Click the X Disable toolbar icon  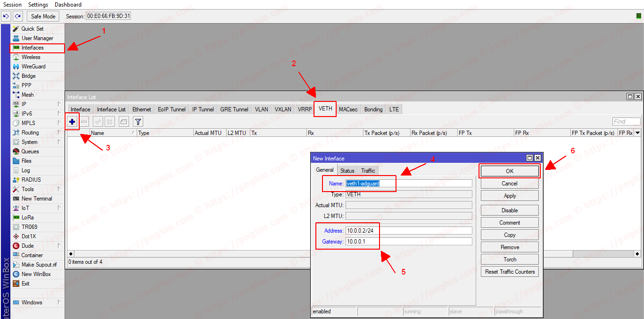(x=110, y=122)
